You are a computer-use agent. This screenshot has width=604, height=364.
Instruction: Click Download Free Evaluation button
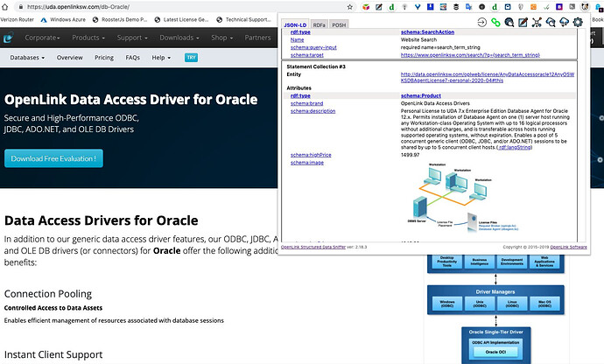(x=53, y=158)
